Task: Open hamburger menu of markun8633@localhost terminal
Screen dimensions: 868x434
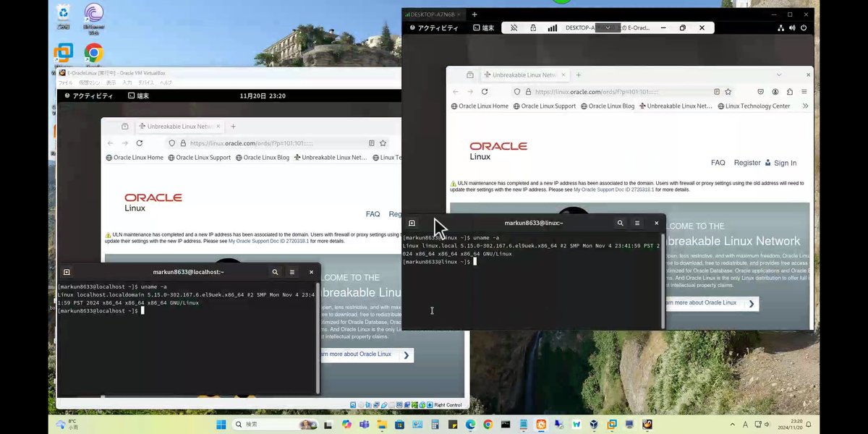Action: 292,272
